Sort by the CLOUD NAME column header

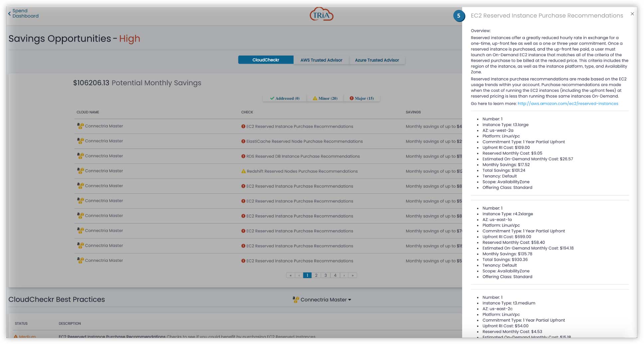point(88,112)
